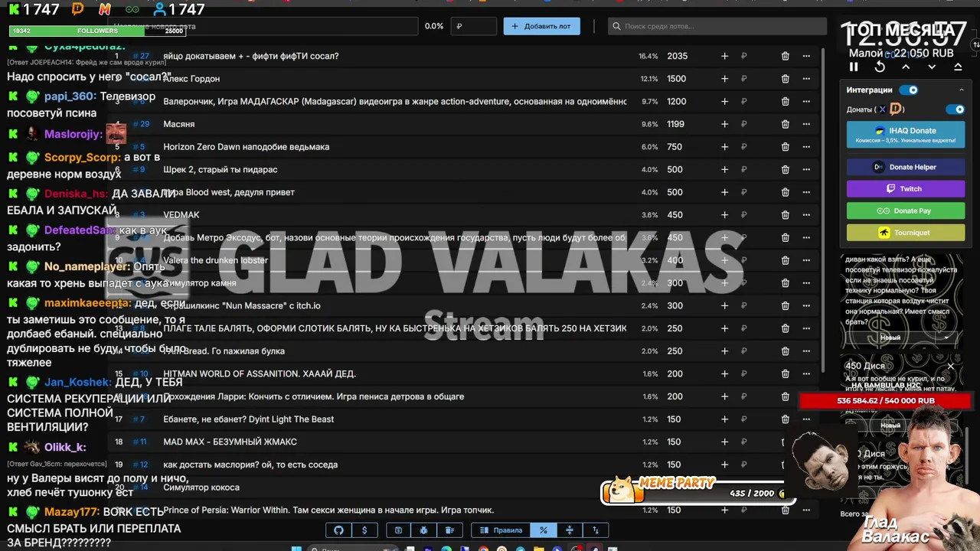Delete the МАДАГАСКАР lot with trash icon
Image resolution: width=980 pixels, height=551 pixels.
pyautogui.click(x=785, y=101)
